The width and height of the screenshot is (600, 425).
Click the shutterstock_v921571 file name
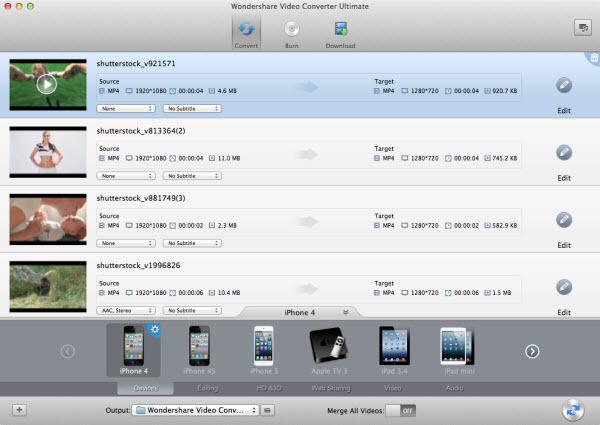(x=136, y=64)
